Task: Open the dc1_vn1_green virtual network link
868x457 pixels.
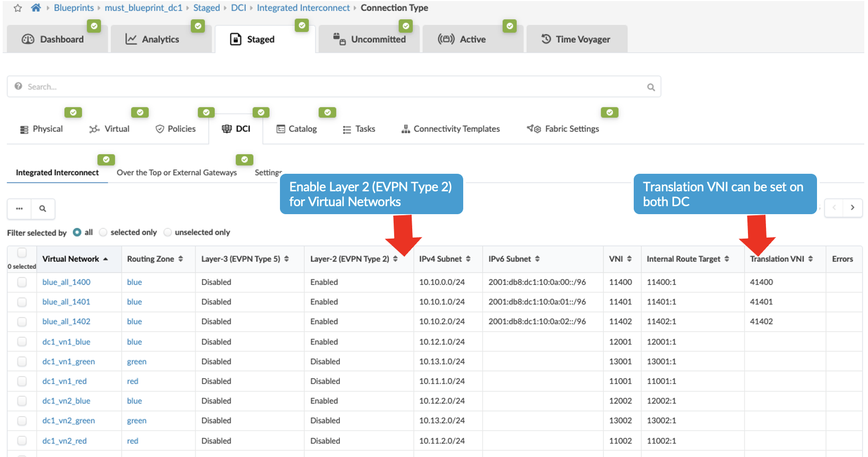Action: point(69,361)
